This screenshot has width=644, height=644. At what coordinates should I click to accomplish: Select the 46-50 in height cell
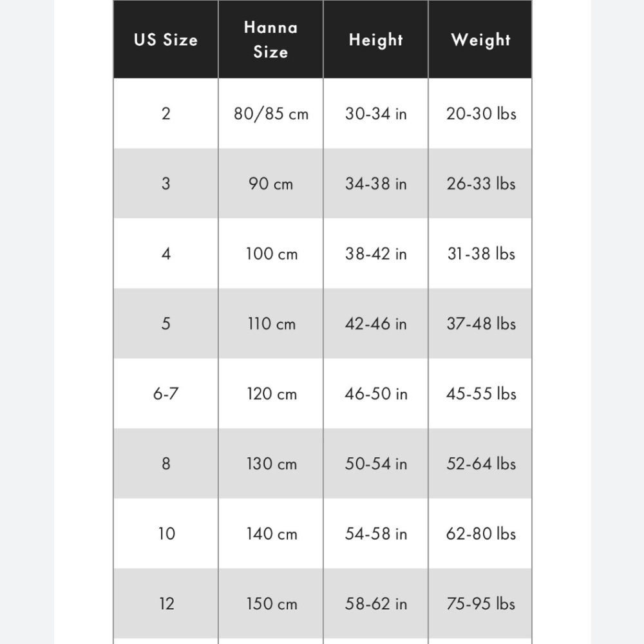375,393
